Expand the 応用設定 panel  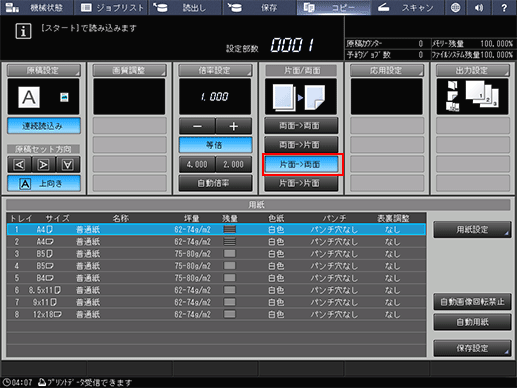[x=387, y=70]
